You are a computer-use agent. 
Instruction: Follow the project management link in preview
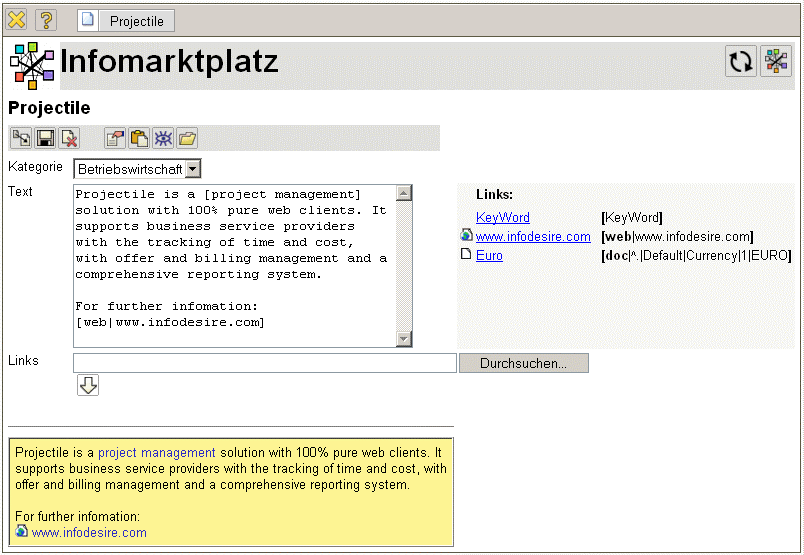point(157,453)
